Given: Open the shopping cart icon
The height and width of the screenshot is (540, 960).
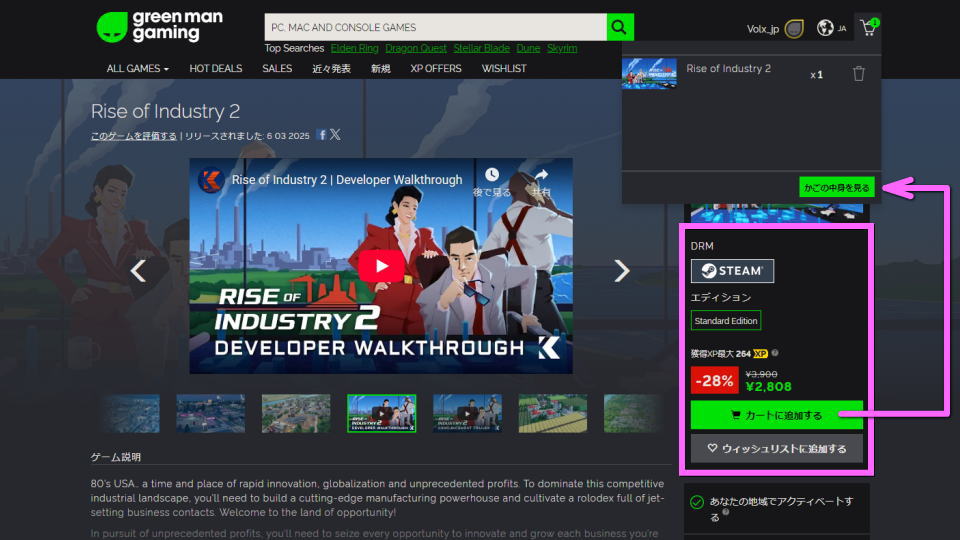Looking at the screenshot, I should coord(869,28).
